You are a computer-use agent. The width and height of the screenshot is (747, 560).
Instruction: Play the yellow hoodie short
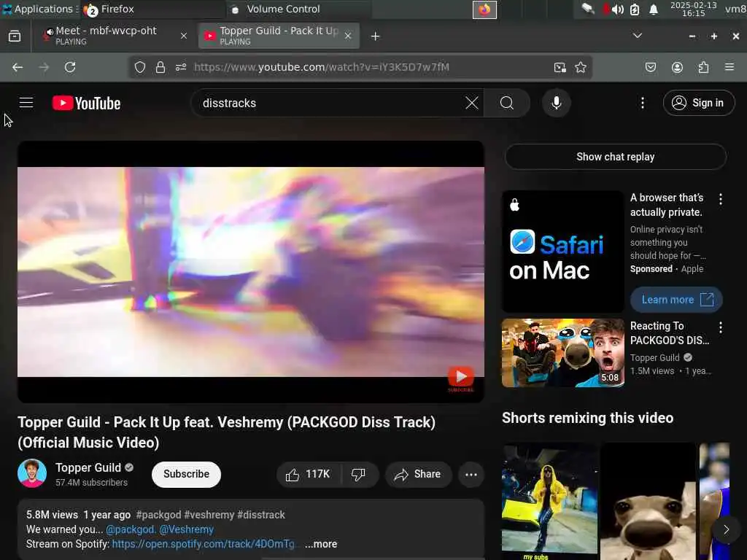pos(550,502)
